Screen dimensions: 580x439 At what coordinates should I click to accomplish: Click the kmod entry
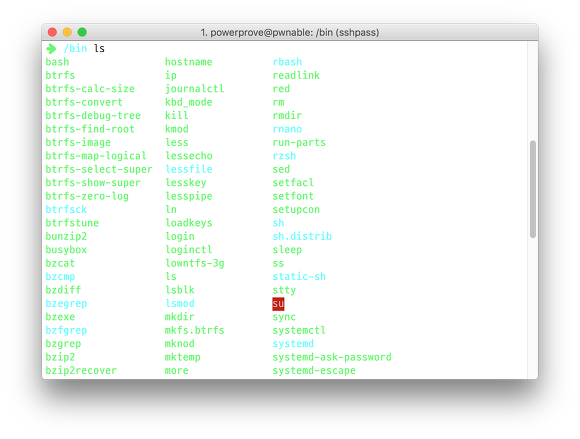pyautogui.click(x=177, y=129)
